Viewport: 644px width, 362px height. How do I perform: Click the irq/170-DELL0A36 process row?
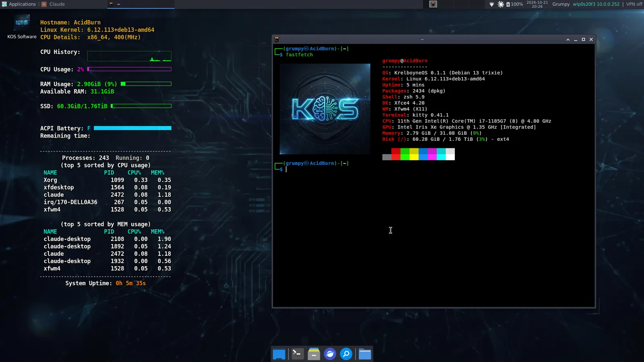point(107,202)
